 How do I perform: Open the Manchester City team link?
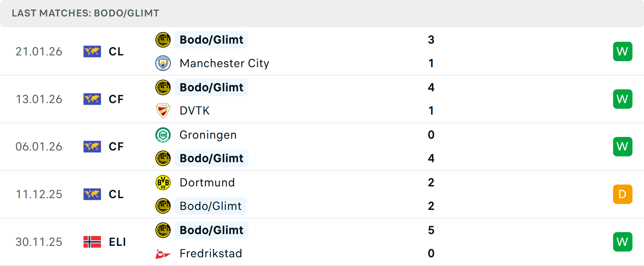pos(224,63)
